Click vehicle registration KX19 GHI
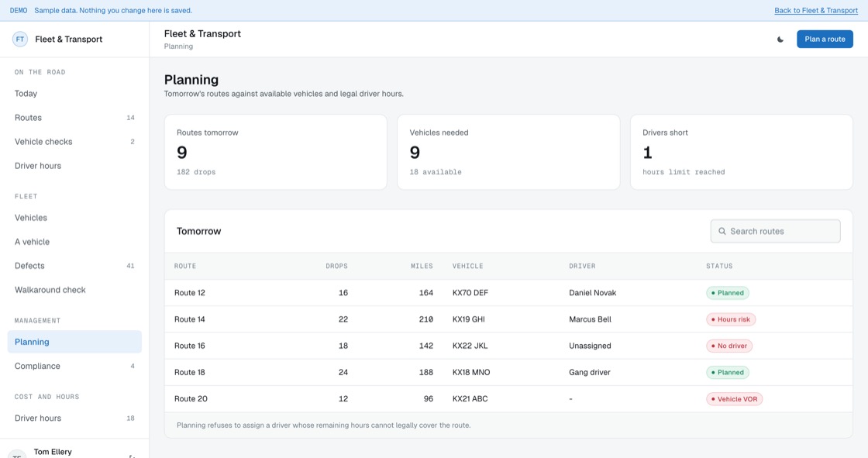This screenshot has width=868, height=458. (x=469, y=319)
